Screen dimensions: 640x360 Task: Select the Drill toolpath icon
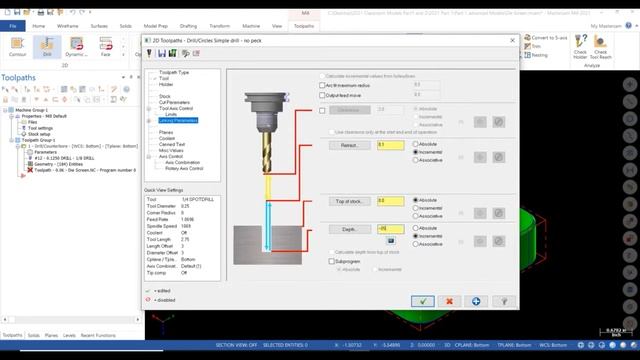tap(47, 46)
